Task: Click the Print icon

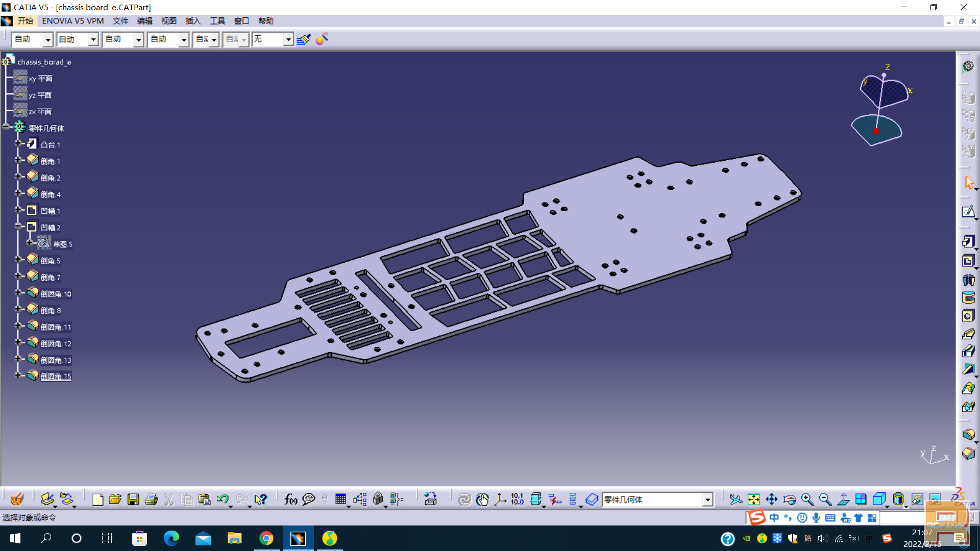Action: [151, 499]
